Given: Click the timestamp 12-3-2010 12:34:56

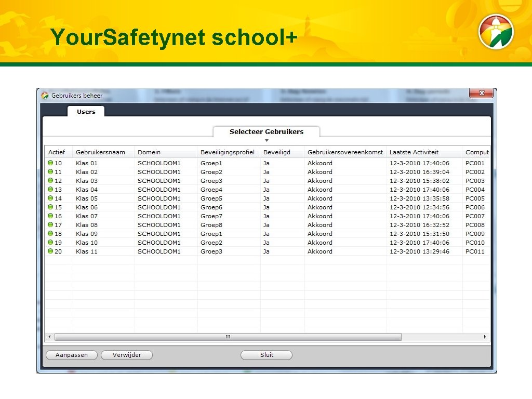Looking at the screenshot, I should (x=419, y=207).
